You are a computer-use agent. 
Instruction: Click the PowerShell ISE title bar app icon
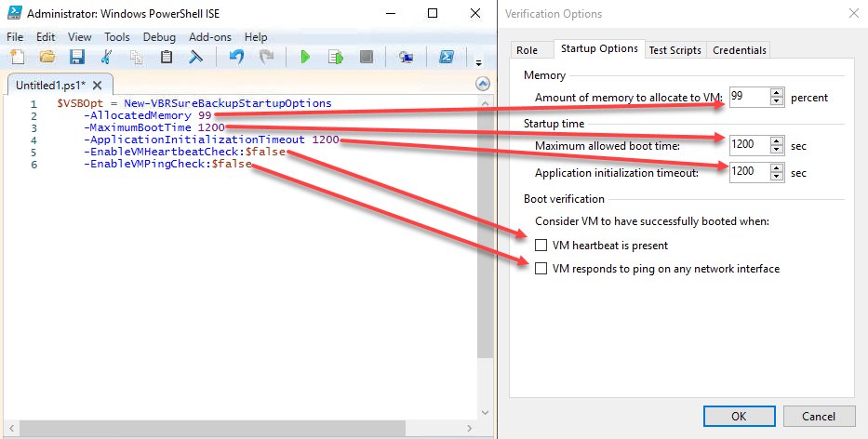15,13
